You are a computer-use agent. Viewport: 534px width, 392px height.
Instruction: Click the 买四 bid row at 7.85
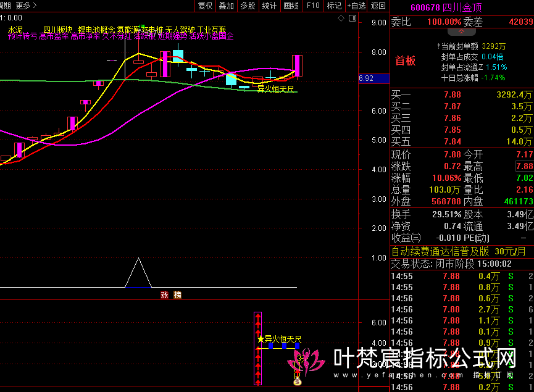[462, 130]
